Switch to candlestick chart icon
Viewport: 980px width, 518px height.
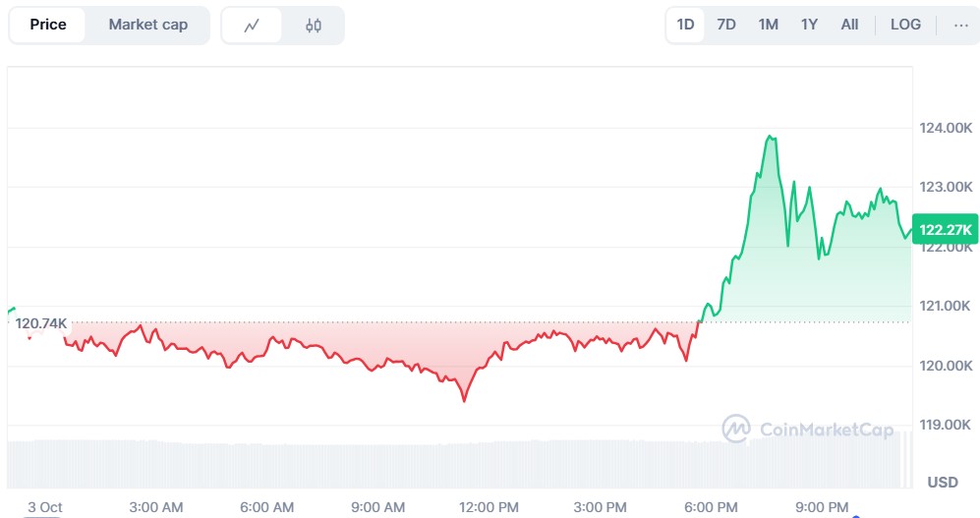314,26
